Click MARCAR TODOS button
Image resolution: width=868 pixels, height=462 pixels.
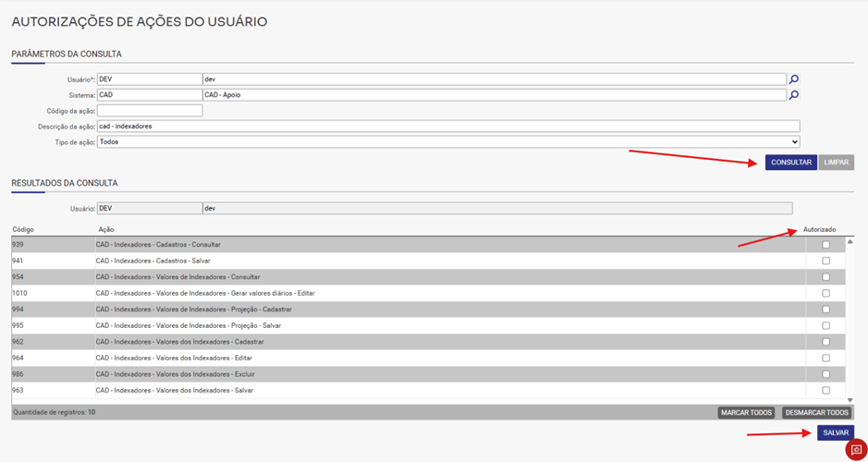(x=746, y=413)
